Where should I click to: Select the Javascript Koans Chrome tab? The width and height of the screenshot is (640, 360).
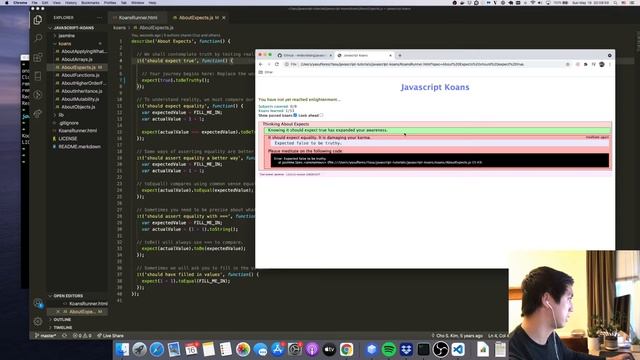point(364,55)
